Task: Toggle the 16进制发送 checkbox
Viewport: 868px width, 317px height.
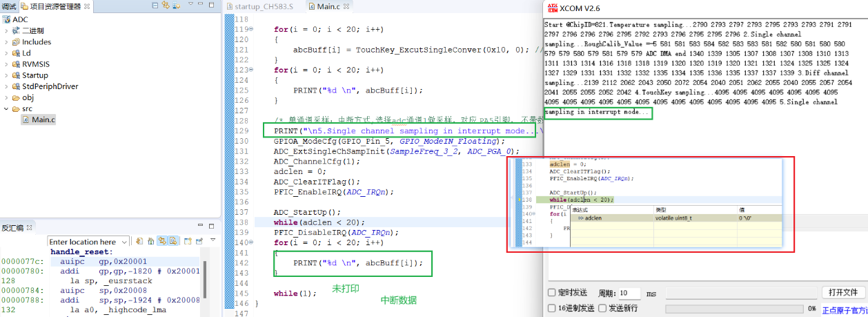Action: point(552,308)
